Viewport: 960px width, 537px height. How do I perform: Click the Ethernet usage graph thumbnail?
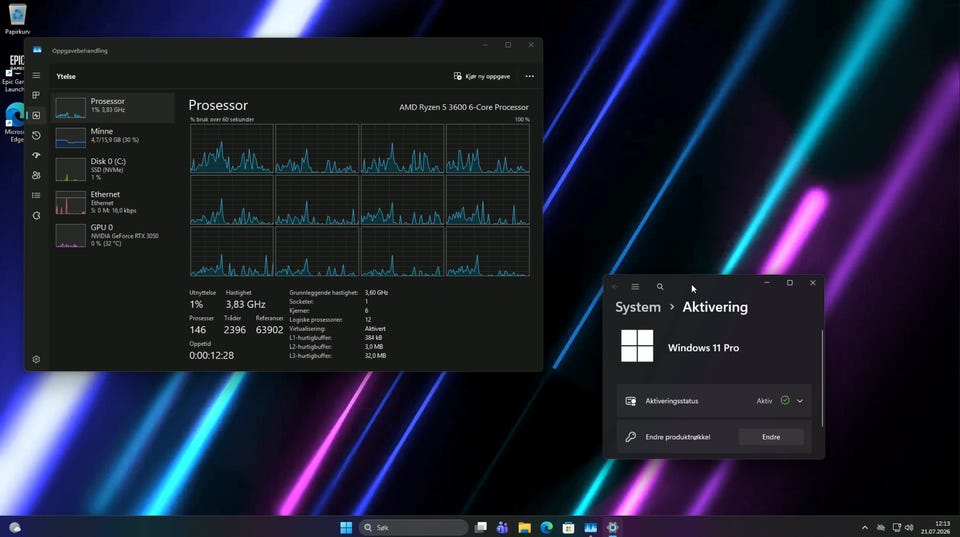coord(70,203)
